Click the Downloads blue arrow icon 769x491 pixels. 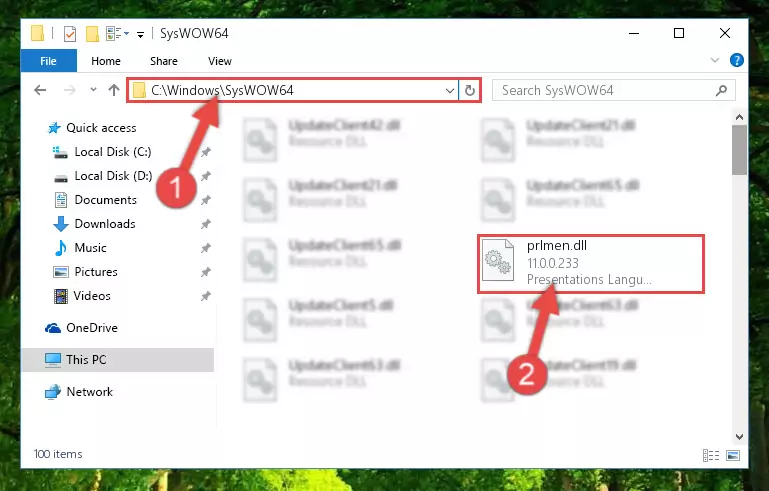[60, 224]
